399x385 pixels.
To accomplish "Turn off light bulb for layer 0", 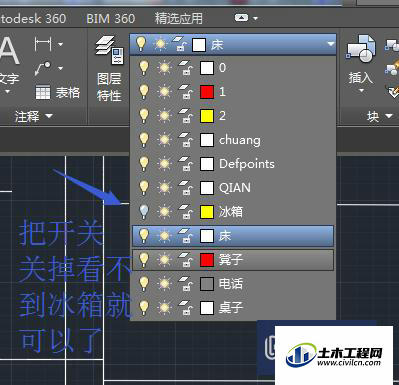I will tap(144, 68).
